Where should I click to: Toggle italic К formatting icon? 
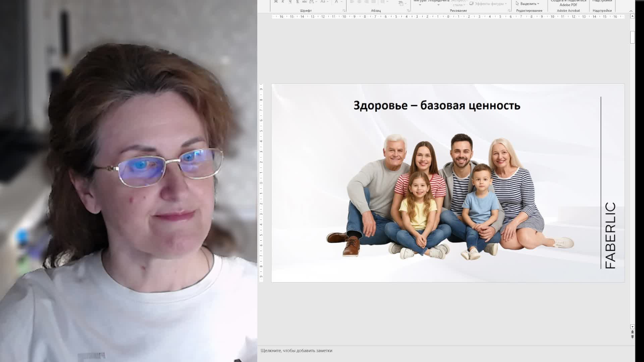(283, 2)
